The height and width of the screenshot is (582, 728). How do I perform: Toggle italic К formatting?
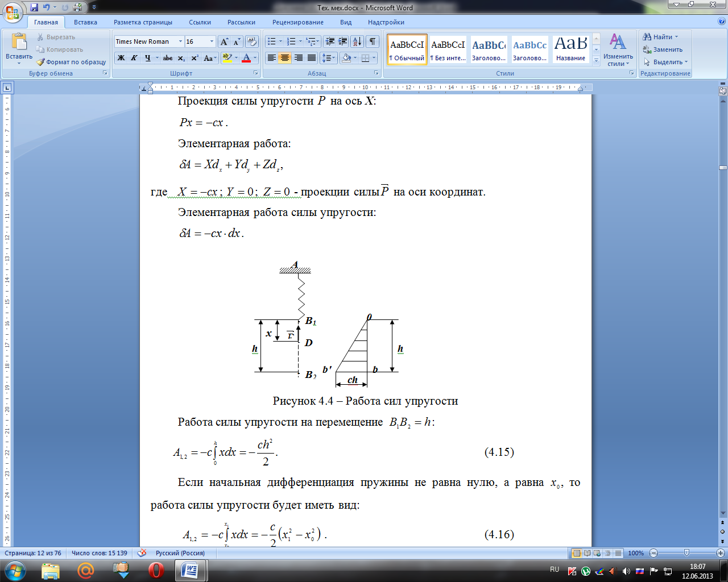134,58
